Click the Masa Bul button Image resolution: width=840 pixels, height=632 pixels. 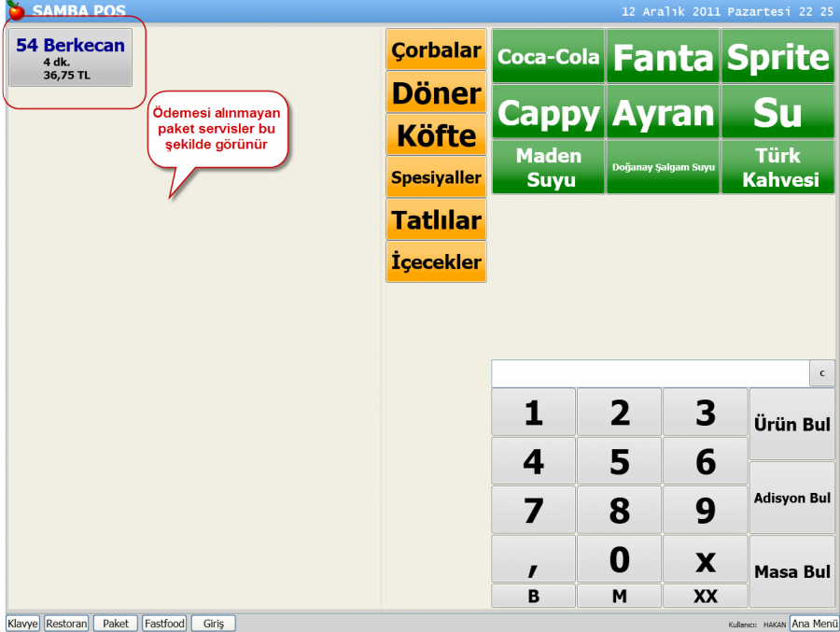[x=791, y=571]
